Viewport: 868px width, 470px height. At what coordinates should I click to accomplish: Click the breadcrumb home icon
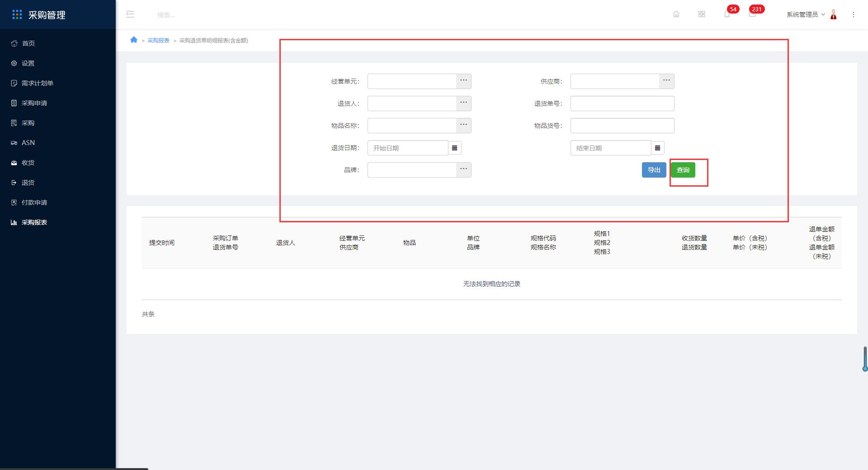tap(134, 40)
